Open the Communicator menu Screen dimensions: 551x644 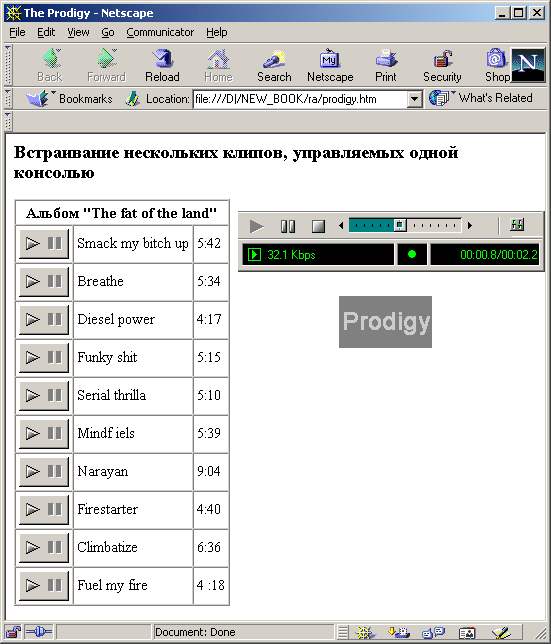tap(160, 32)
